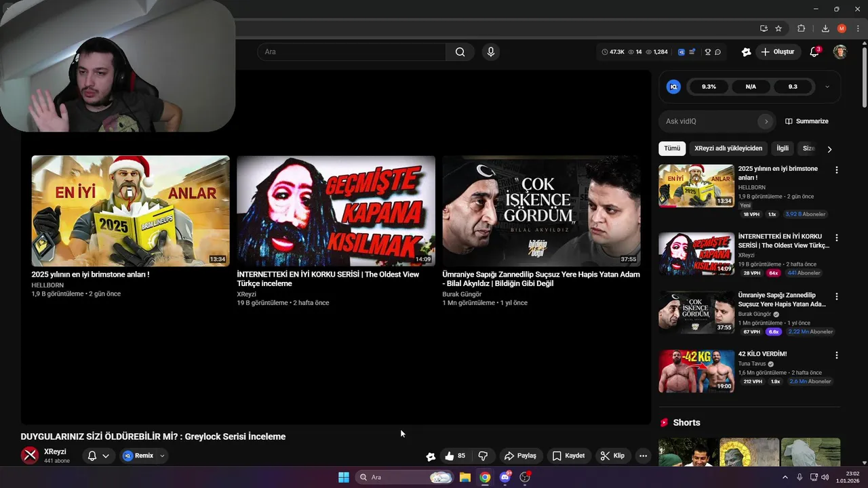Open File Explorer from the taskbar

coord(465,477)
